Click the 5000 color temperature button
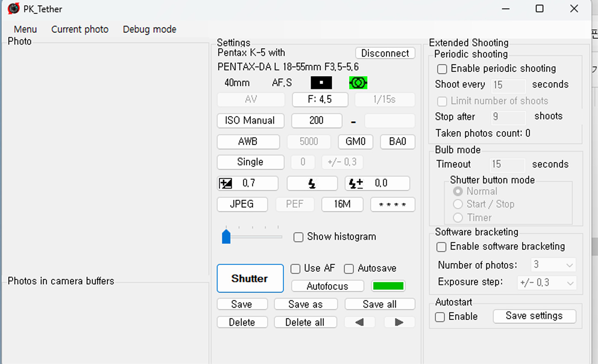Image resolution: width=598 pixels, height=364 pixels. 309,142
